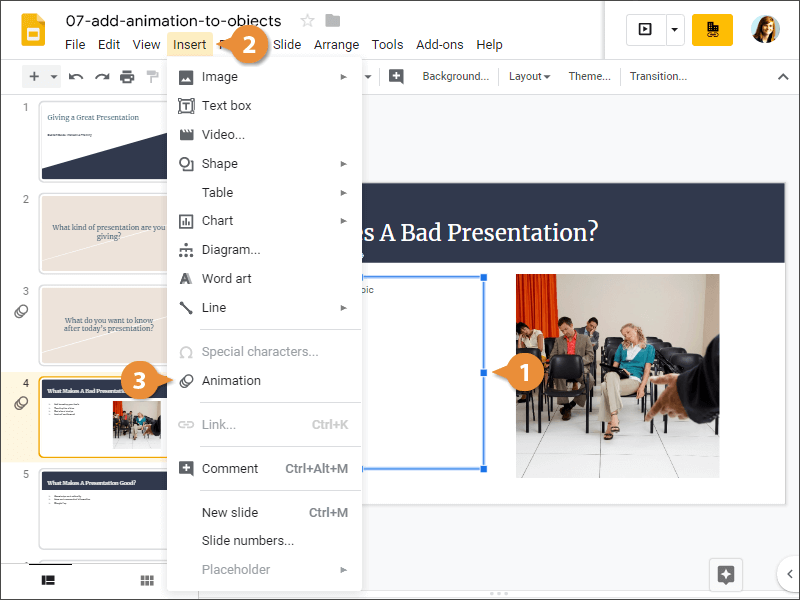Click the Explore button at bottom right
800x600 pixels.
point(726,574)
